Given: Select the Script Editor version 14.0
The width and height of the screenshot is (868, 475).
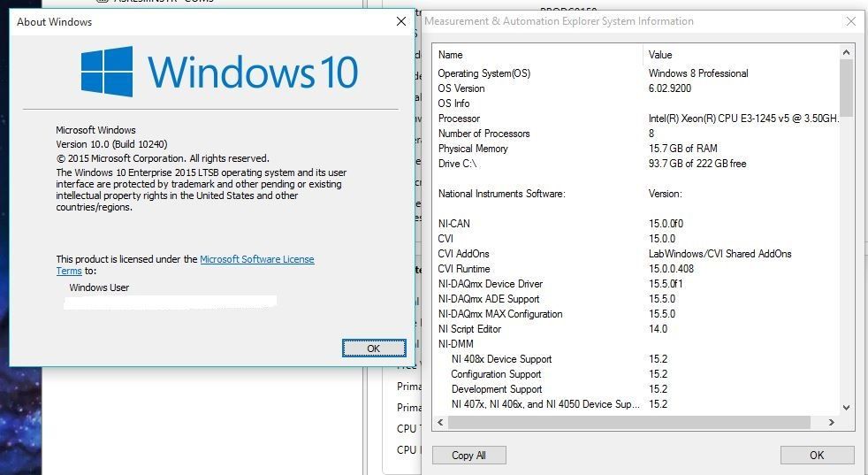Looking at the screenshot, I should [x=659, y=329].
